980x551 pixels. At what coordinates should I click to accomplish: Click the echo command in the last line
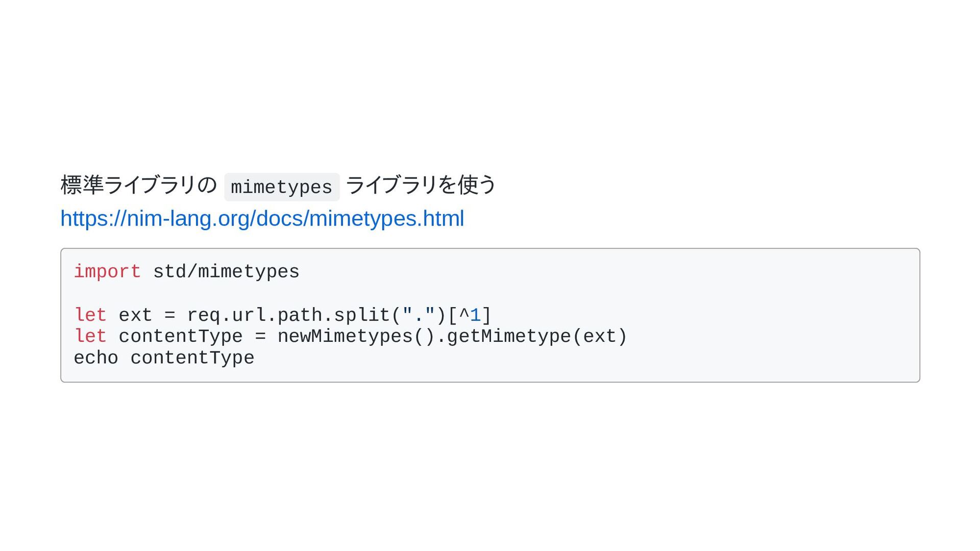(x=96, y=358)
